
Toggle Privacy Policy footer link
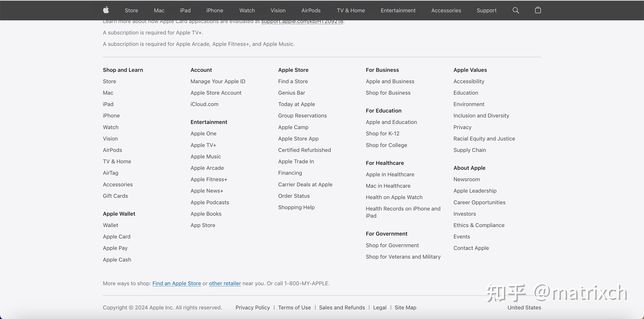click(x=252, y=308)
